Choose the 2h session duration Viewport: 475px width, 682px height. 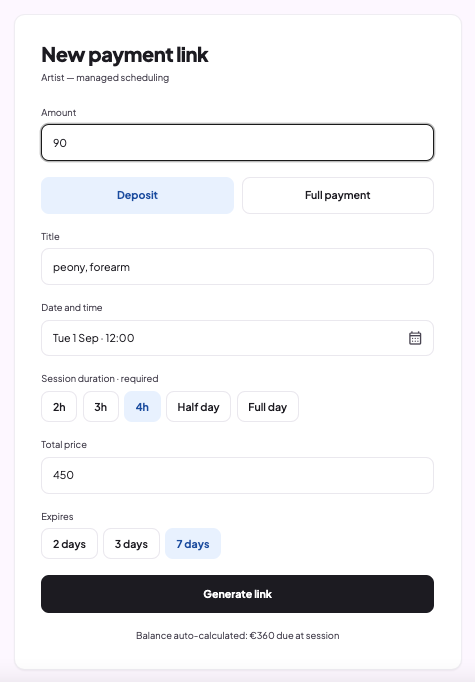point(59,407)
